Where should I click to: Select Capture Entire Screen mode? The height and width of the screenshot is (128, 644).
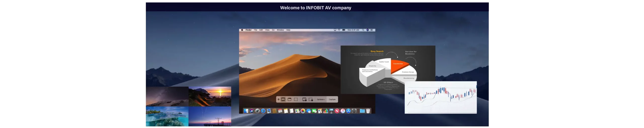coord(283,99)
